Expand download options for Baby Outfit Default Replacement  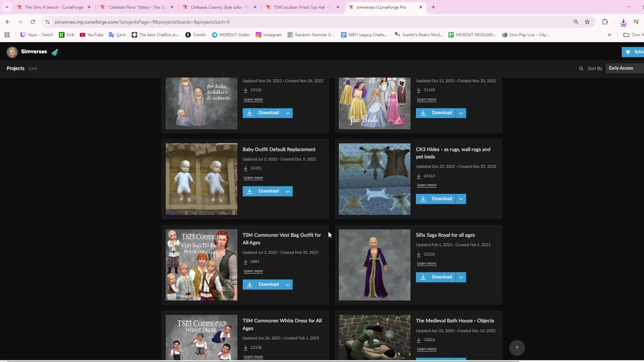(x=288, y=191)
